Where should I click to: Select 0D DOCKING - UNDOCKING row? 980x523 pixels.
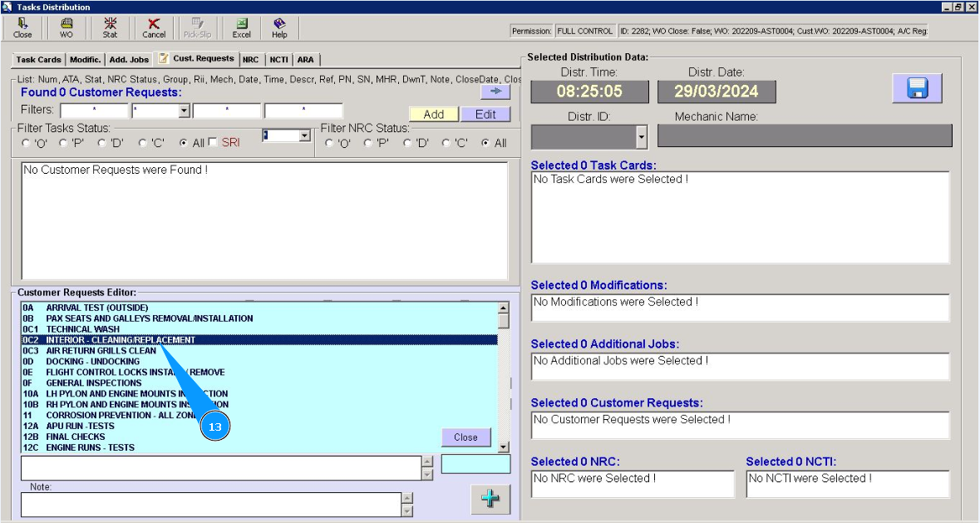(x=259, y=361)
